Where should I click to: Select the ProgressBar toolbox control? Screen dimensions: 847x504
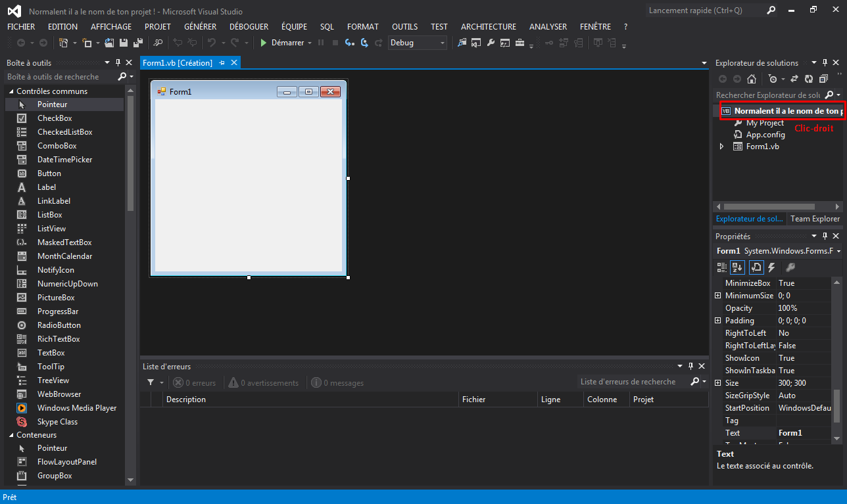tap(64, 311)
